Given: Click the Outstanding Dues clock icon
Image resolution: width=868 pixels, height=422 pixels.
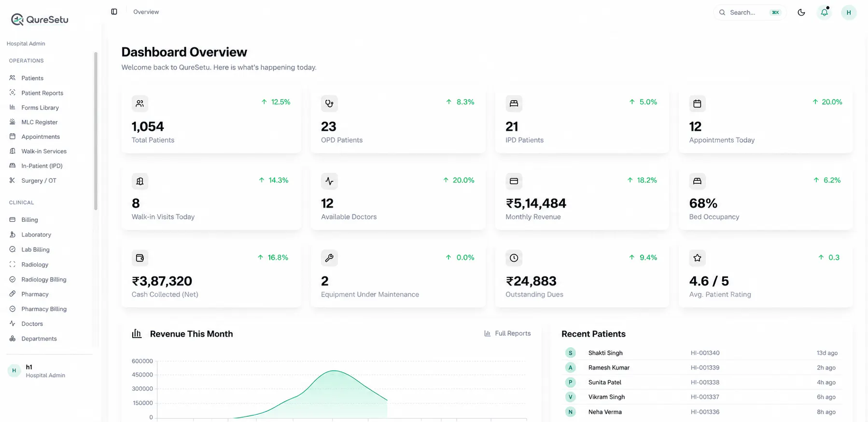Looking at the screenshot, I should coord(514,258).
